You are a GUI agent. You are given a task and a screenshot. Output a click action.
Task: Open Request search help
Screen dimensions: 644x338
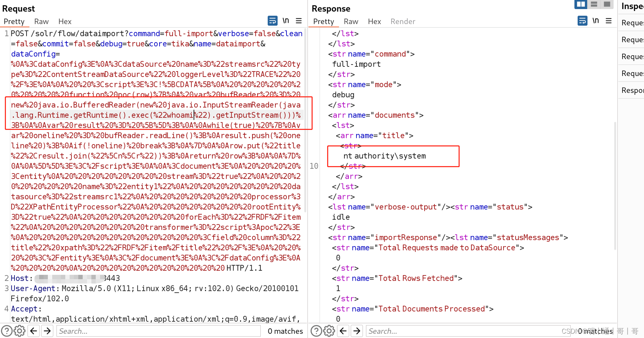pyautogui.click(x=7, y=331)
